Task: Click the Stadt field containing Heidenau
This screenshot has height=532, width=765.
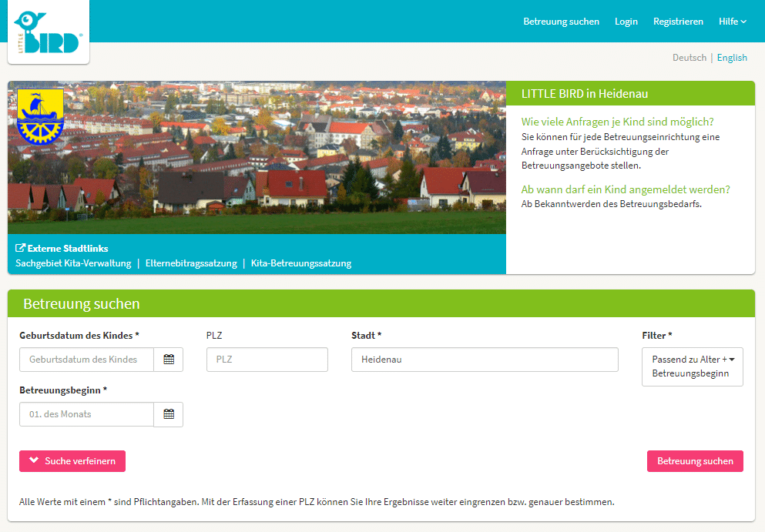Action: click(x=484, y=360)
